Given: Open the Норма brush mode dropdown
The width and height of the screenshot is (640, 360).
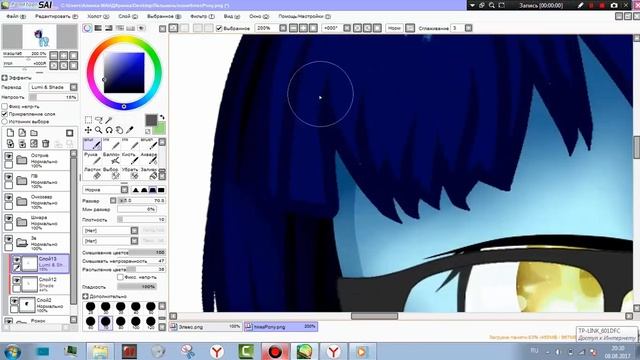Looking at the screenshot, I should pos(124,190).
